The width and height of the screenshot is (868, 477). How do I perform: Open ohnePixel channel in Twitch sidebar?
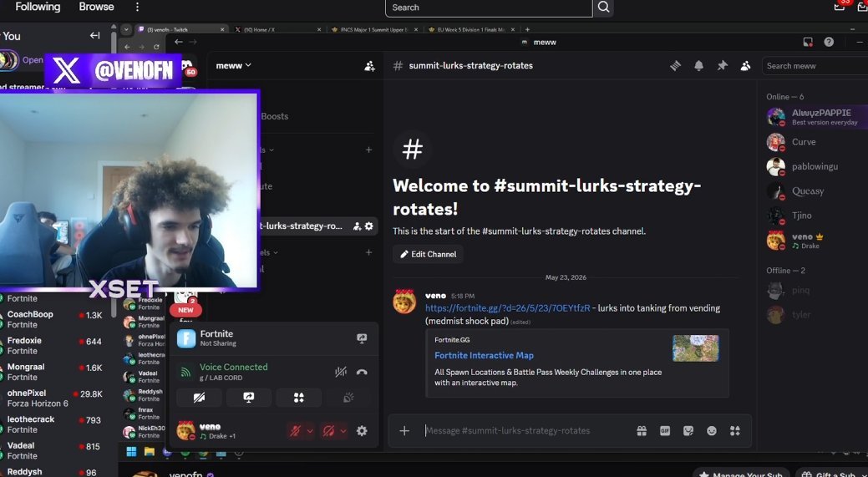click(53, 398)
